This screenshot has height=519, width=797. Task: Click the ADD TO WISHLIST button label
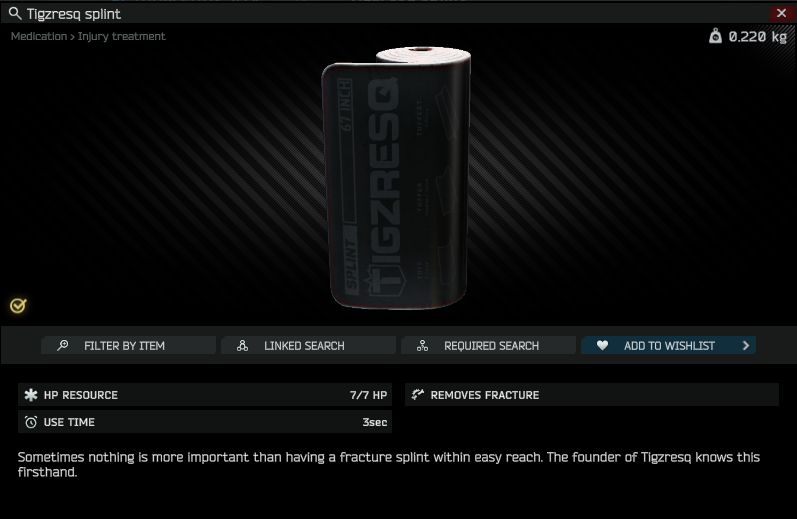[669, 346]
